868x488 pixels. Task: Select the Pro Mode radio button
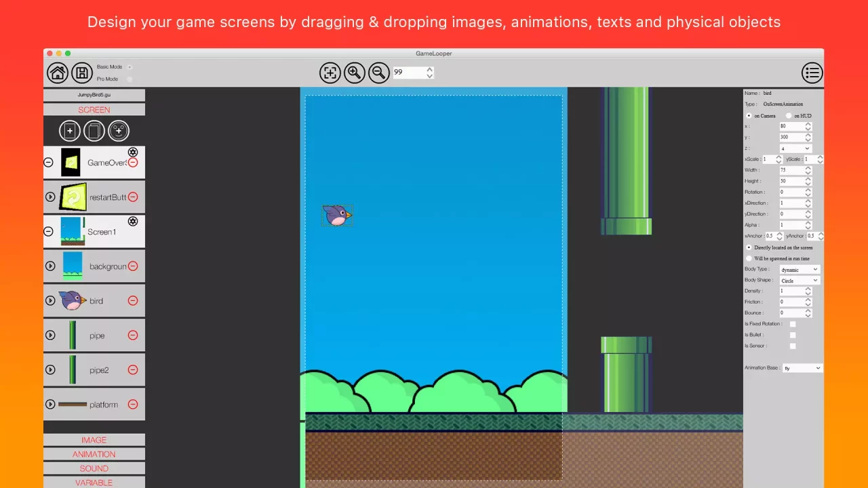pyautogui.click(x=129, y=79)
